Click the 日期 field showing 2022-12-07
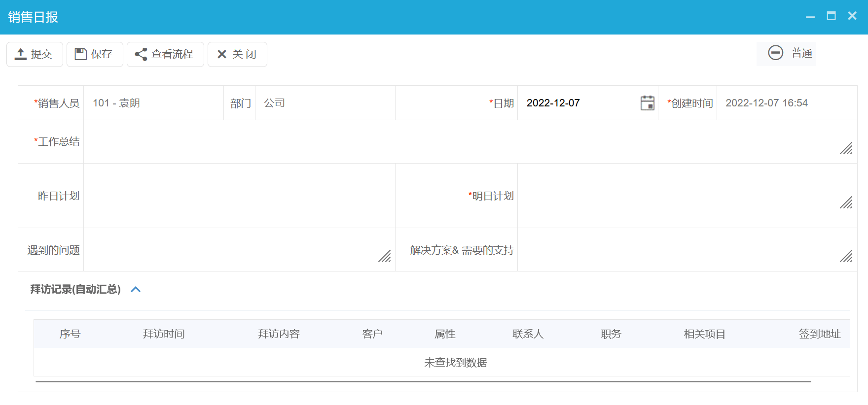The image size is (868, 405). [577, 103]
